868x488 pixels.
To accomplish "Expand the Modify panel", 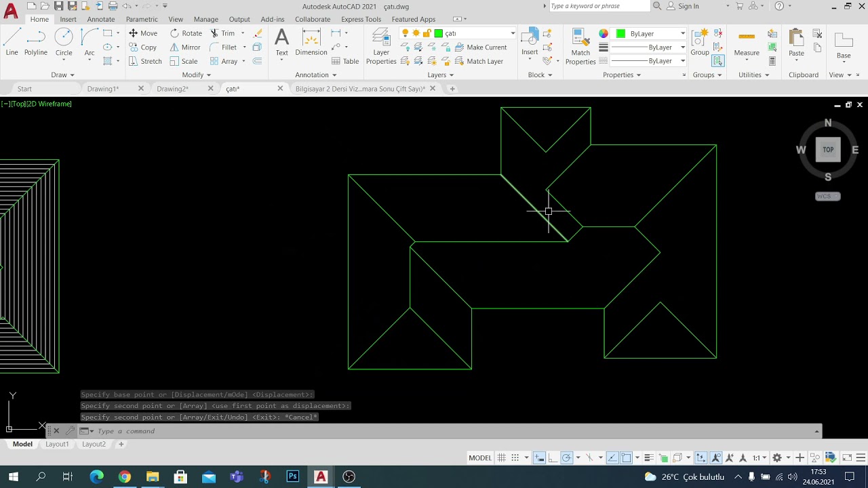I will pos(197,75).
